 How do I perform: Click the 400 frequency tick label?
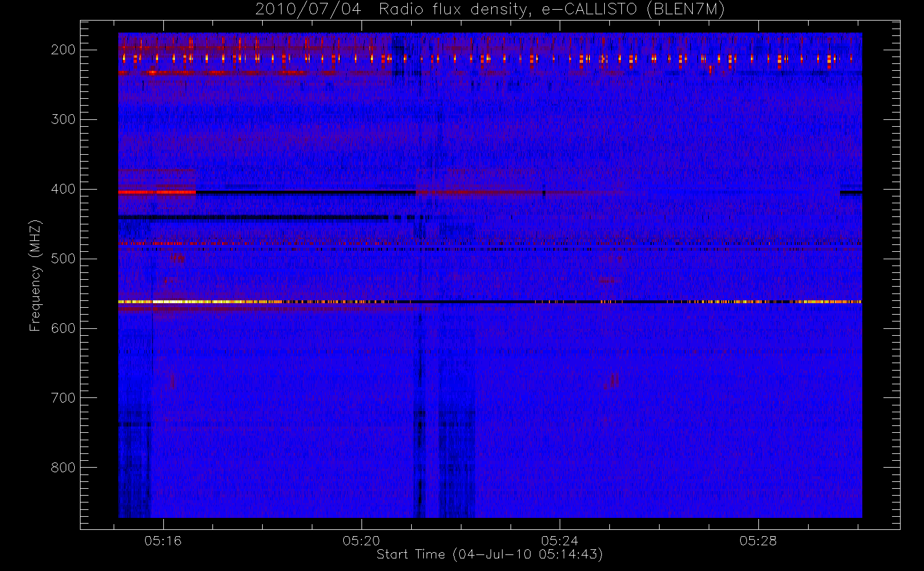[63, 189]
